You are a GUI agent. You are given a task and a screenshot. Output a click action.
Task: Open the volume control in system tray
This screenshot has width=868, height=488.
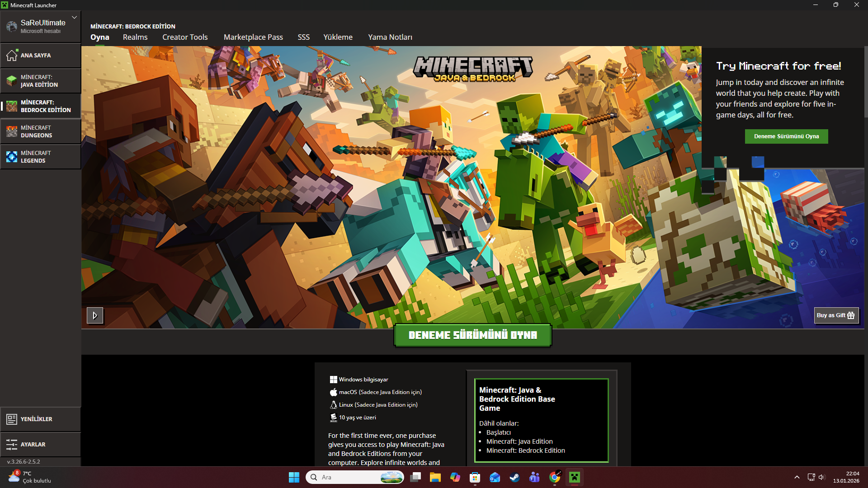[x=822, y=477]
